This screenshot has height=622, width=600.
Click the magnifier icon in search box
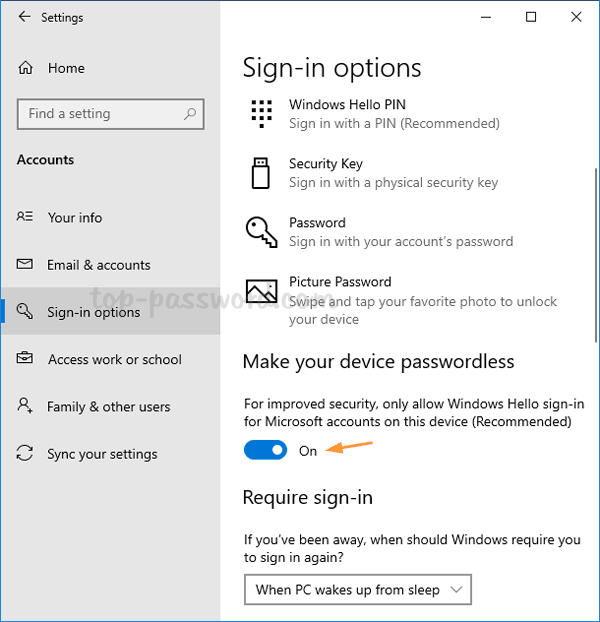tap(190, 114)
